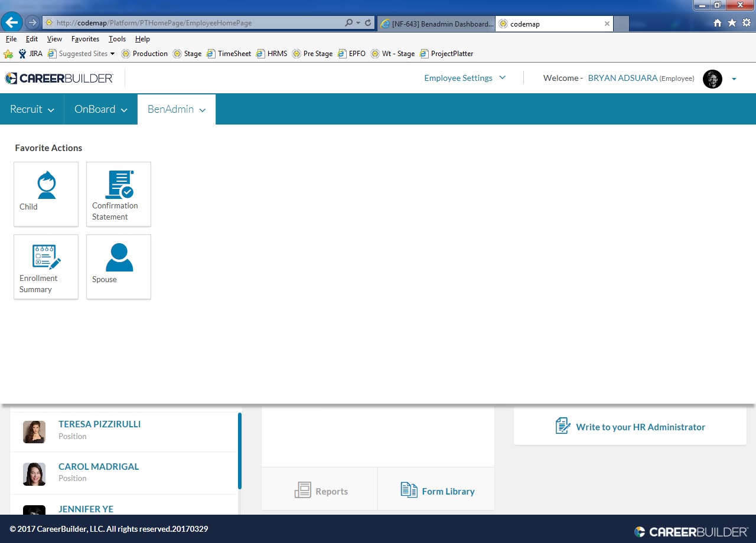Screen dimensions: 756x543
Task: Open the Spouse favorite action tile
Action: 119,266
